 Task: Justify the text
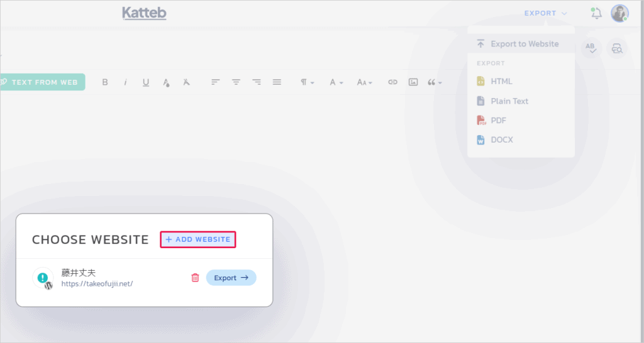(277, 82)
